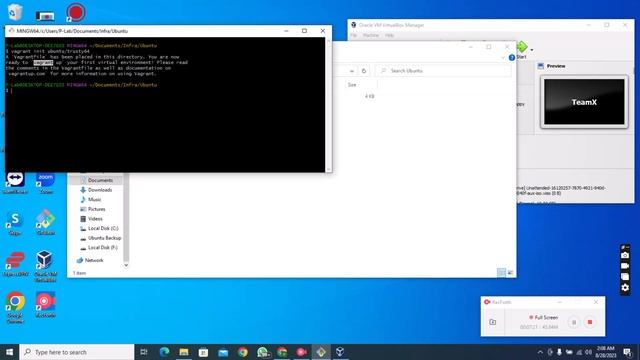Image resolution: width=640 pixels, height=360 pixels.
Task: Click the Size column header in File Explorer
Action: pyautogui.click(x=352, y=84)
